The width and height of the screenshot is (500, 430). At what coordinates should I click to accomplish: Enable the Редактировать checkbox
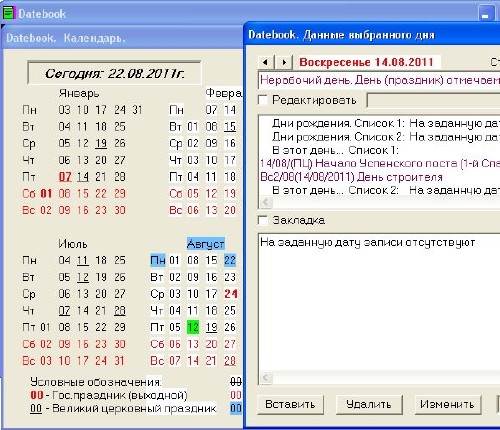click(263, 100)
